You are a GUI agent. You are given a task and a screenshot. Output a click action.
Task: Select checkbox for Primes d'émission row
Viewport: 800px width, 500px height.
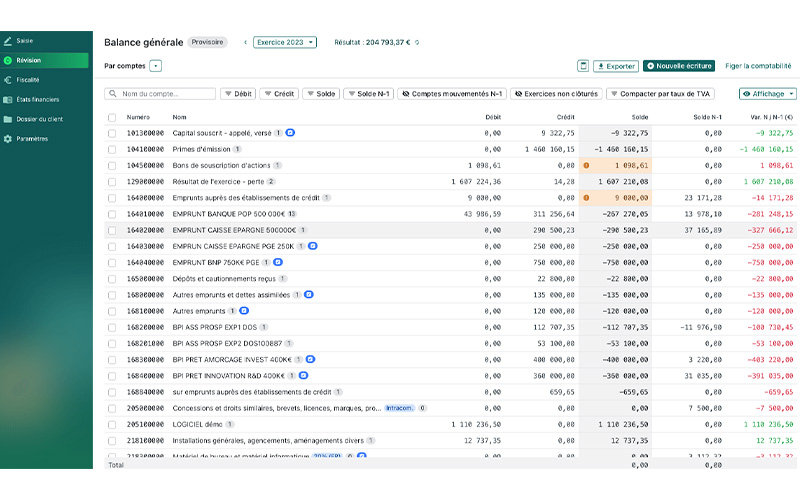(112, 149)
